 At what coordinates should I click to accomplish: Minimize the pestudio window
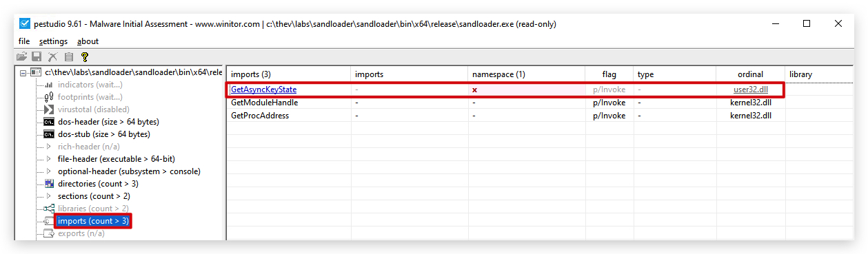[775, 23]
